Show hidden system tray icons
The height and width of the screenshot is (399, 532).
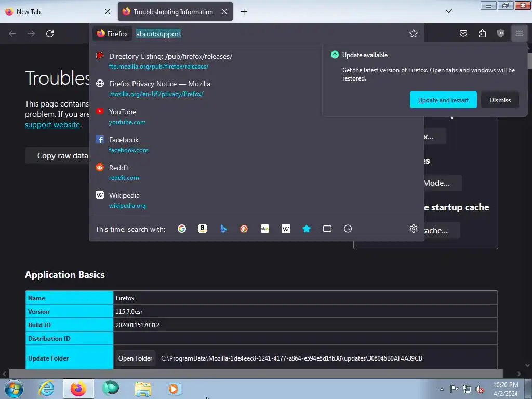(442, 389)
